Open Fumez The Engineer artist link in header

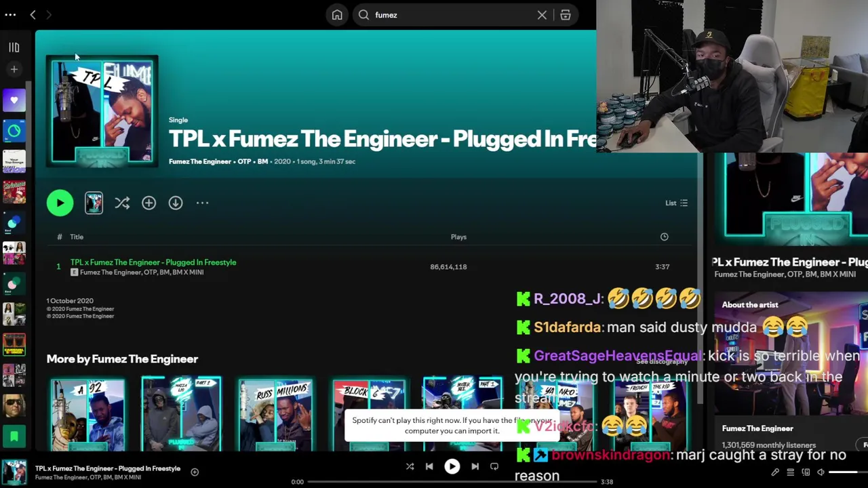[x=200, y=161]
